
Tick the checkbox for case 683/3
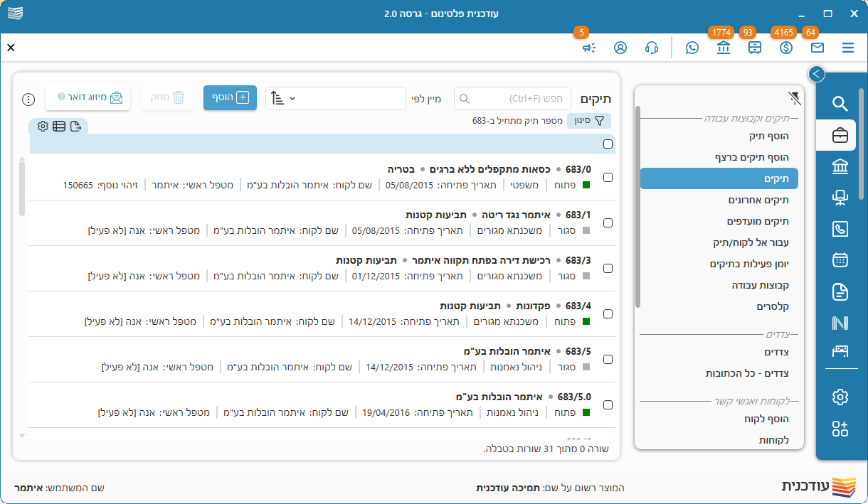pyautogui.click(x=608, y=269)
